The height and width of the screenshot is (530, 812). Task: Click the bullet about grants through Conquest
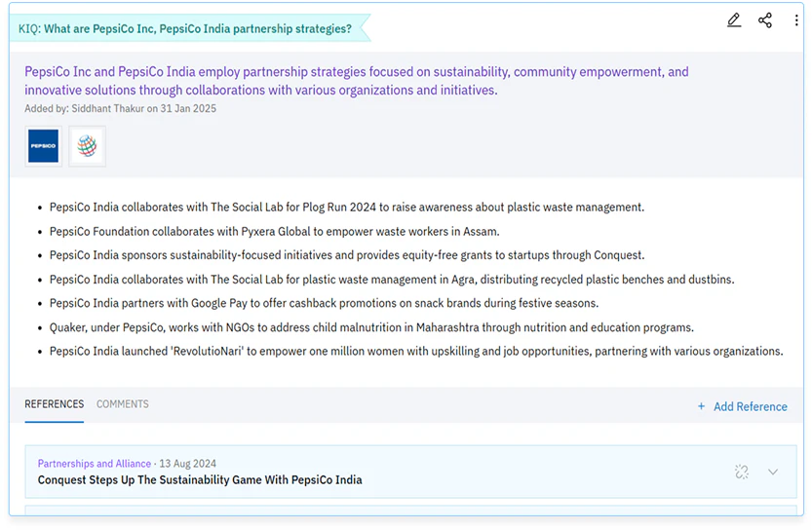click(347, 255)
